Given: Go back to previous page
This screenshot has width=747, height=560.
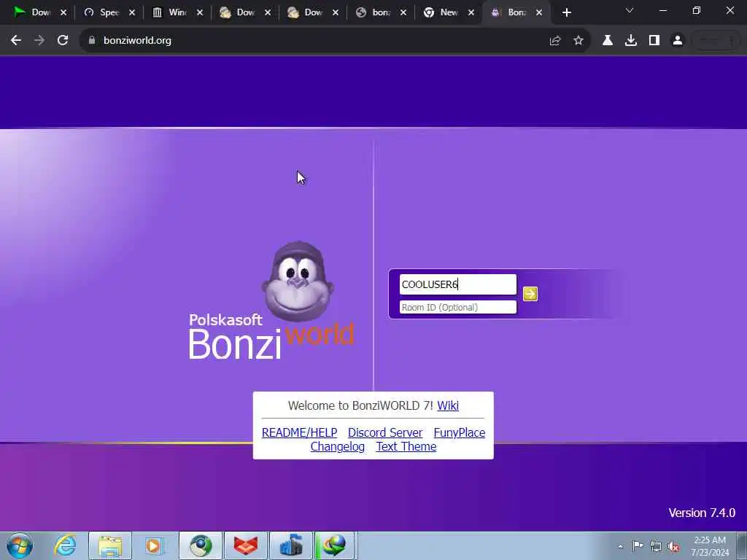Looking at the screenshot, I should (16, 41).
